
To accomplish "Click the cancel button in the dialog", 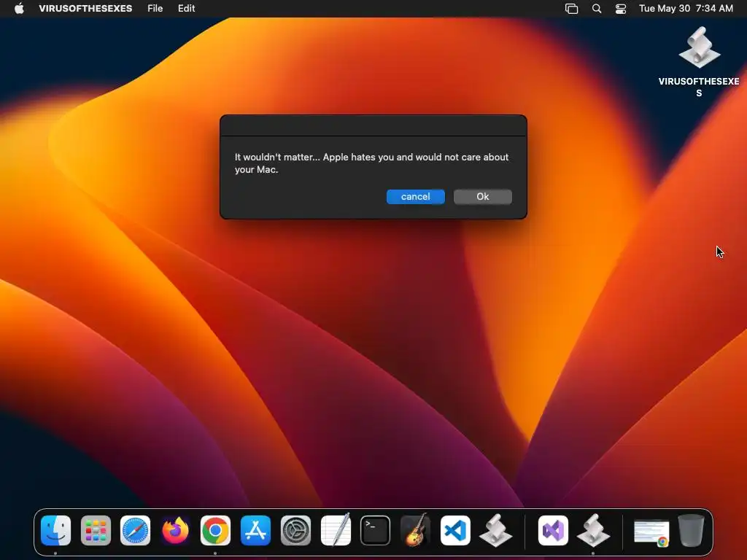I will pyautogui.click(x=415, y=197).
